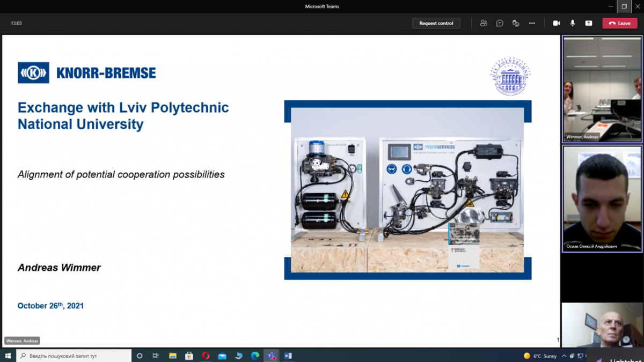Select Wimmer, Andreas video tile

pyautogui.click(x=602, y=89)
